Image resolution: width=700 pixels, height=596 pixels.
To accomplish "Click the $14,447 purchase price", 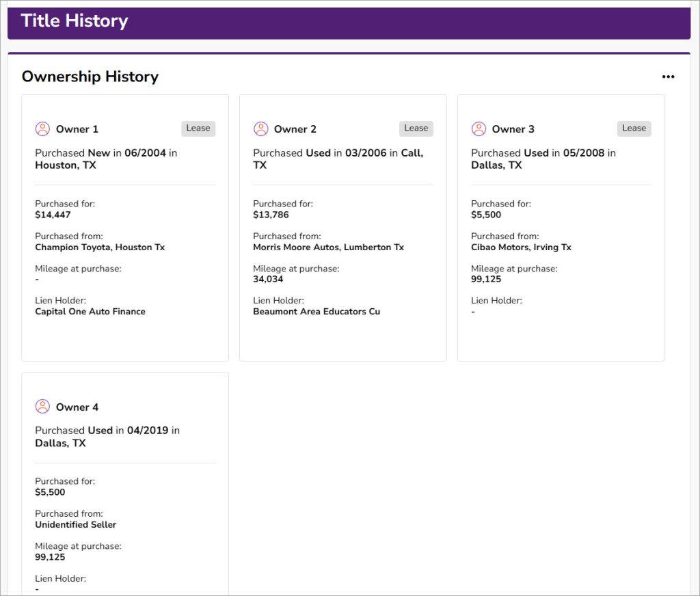I will tap(53, 215).
